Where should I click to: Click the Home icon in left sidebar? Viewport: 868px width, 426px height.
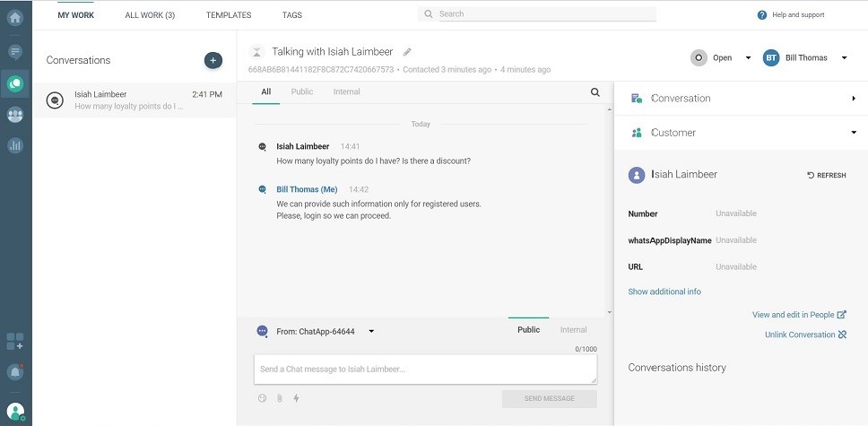15,16
